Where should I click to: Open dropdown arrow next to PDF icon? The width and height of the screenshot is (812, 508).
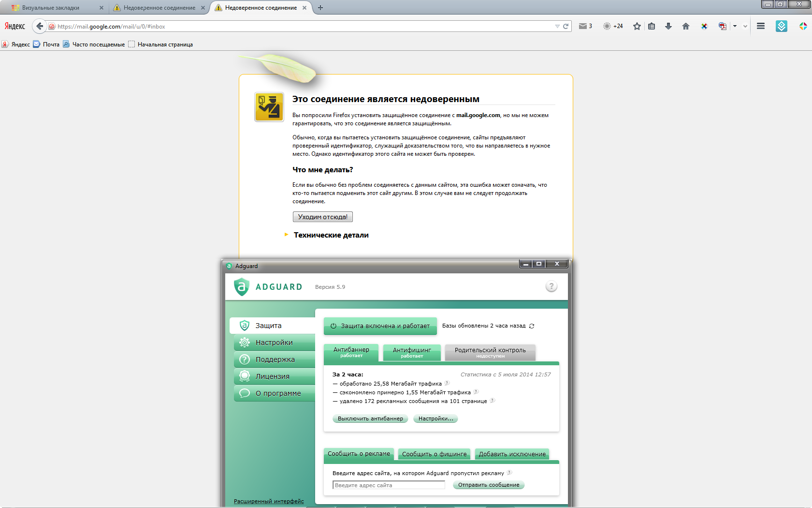pos(735,26)
